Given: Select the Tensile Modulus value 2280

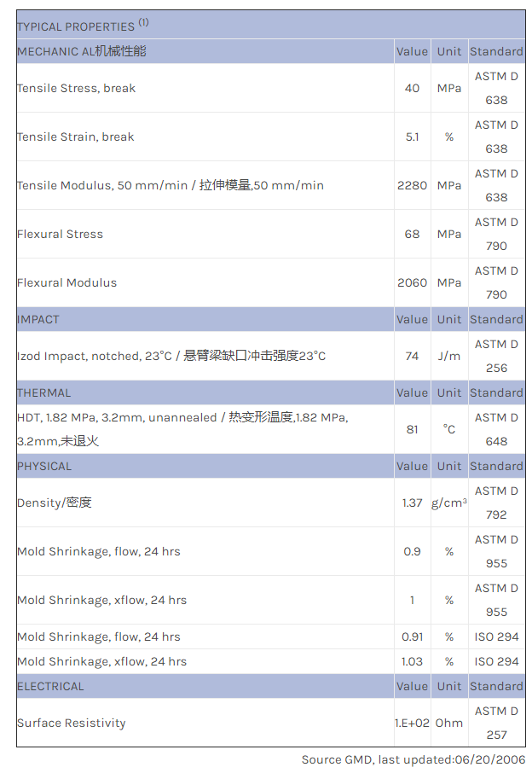Looking at the screenshot, I should tap(412, 185).
